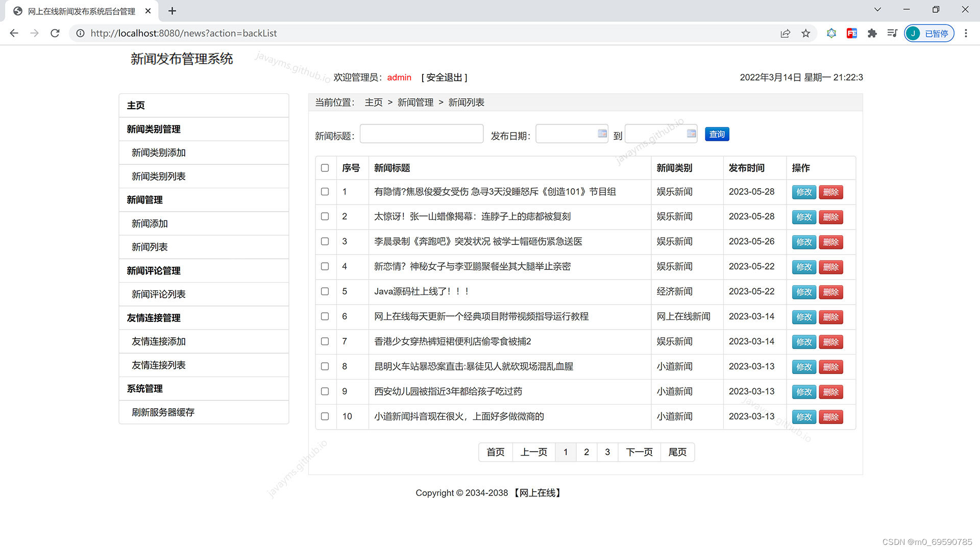Click the red FE extension icon
Viewport: 980px width, 551px height.
pyautogui.click(x=851, y=33)
